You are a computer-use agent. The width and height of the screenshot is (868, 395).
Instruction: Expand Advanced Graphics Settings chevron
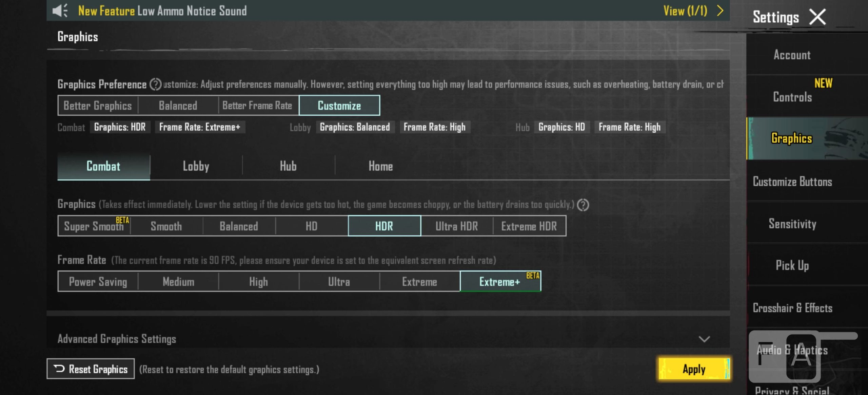pyautogui.click(x=704, y=339)
